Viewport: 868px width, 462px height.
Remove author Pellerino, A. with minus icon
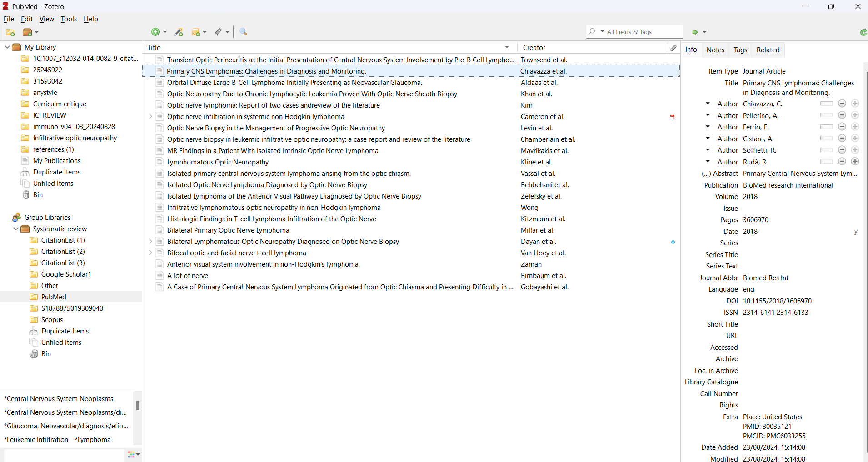click(842, 115)
